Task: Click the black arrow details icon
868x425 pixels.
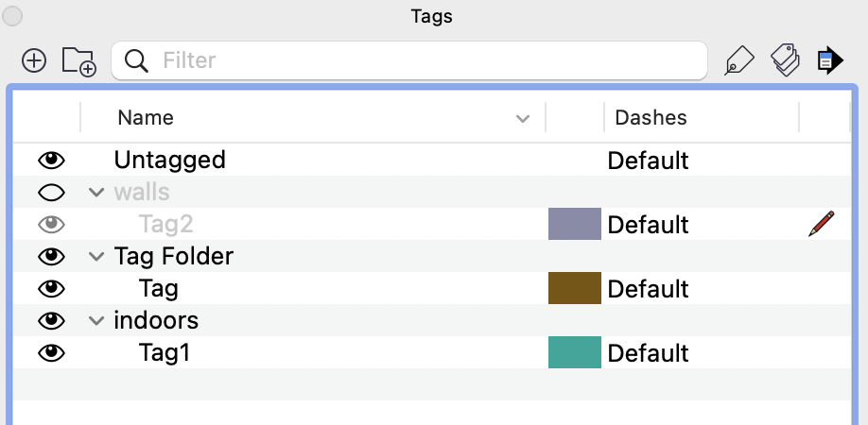Action: point(830,61)
